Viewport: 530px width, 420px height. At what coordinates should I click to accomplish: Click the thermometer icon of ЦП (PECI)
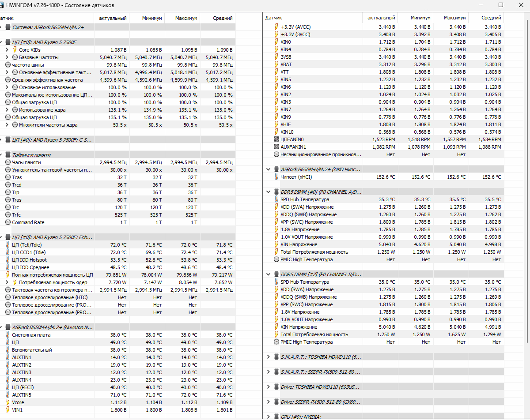(8, 387)
